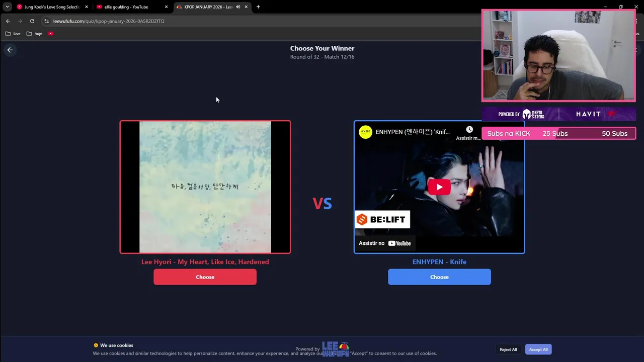View site information icon in address bar
This screenshot has height=362, width=644.
(47, 21)
